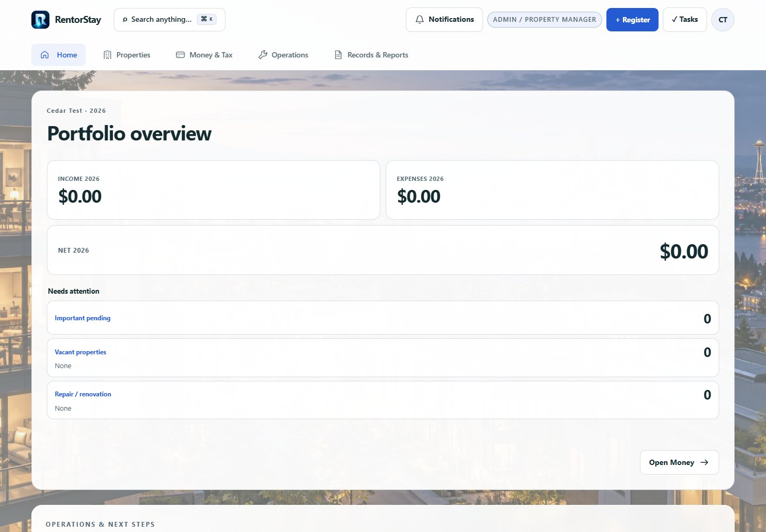Click the Expenses 2026 card

pos(552,190)
